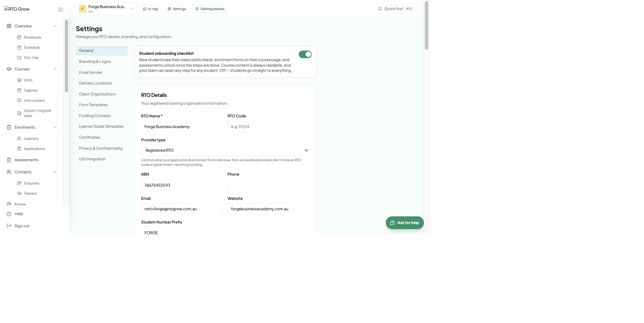
Task: Click the Applications clipboard icon
Action: tap(19, 149)
